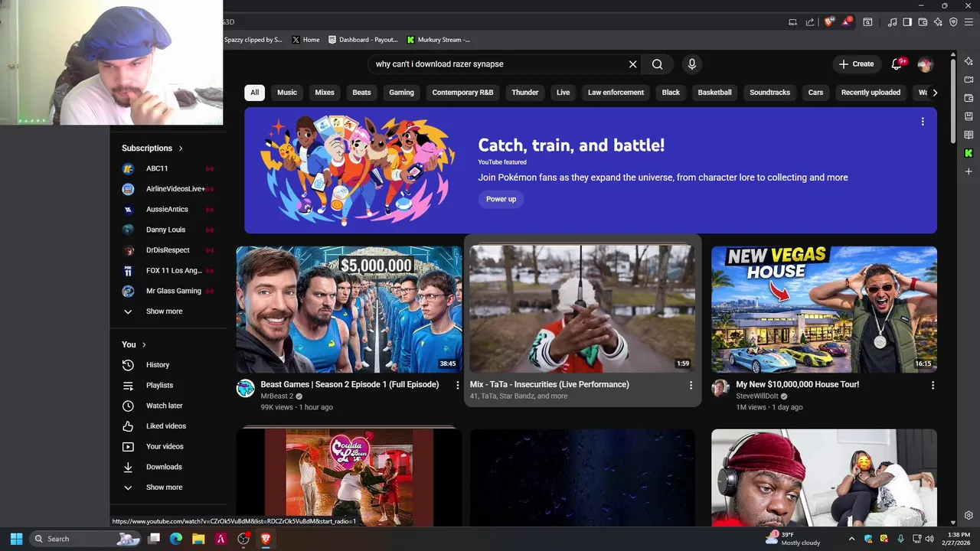Open the SteveWillDoIt channel link
The image size is (980, 551).
[x=757, y=396]
